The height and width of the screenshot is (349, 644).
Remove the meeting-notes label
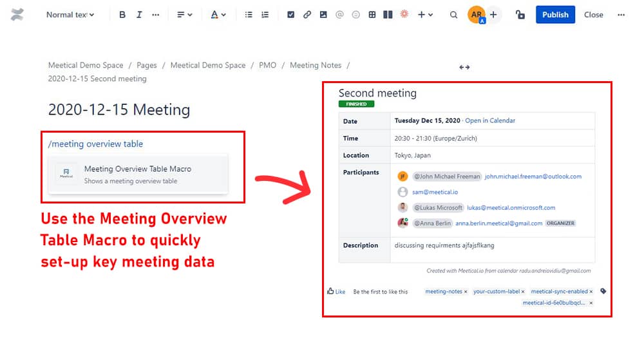(x=466, y=292)
